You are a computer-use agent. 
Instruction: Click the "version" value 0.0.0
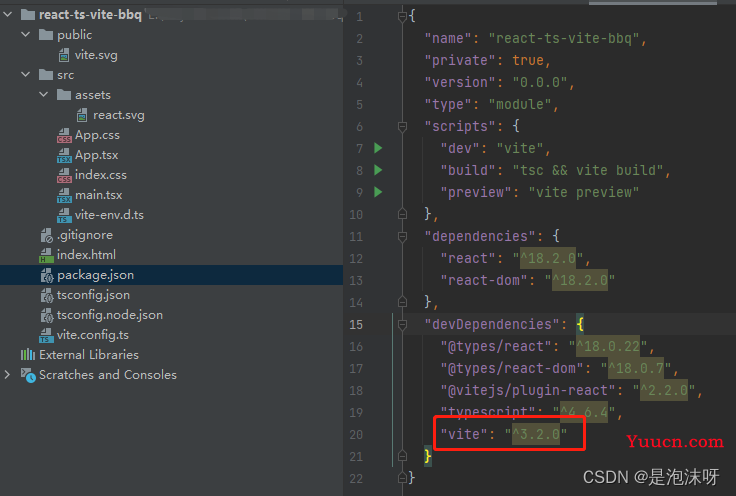pyautogui.click(x=540, y=83)
